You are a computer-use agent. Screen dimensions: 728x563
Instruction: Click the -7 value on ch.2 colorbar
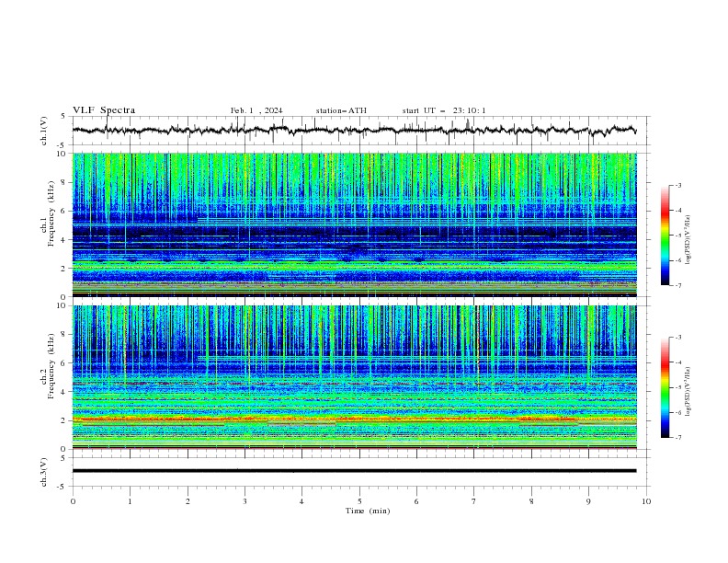pos(677,438)
